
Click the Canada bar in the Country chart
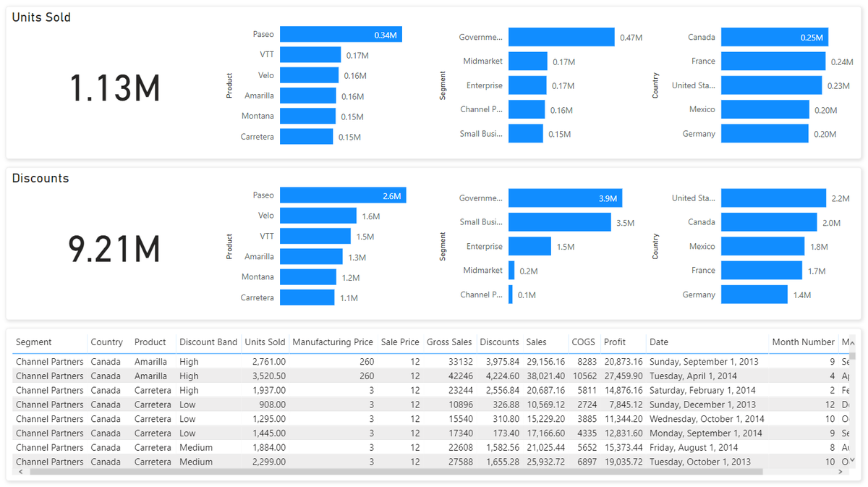pos(774,37)
